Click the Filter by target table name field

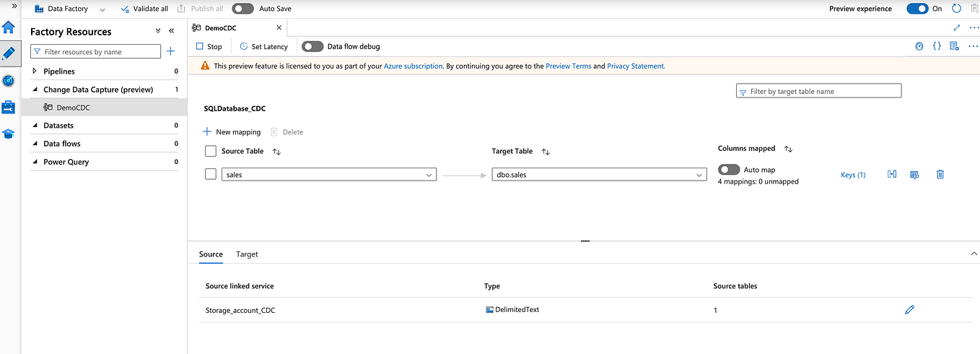point(818,91)
